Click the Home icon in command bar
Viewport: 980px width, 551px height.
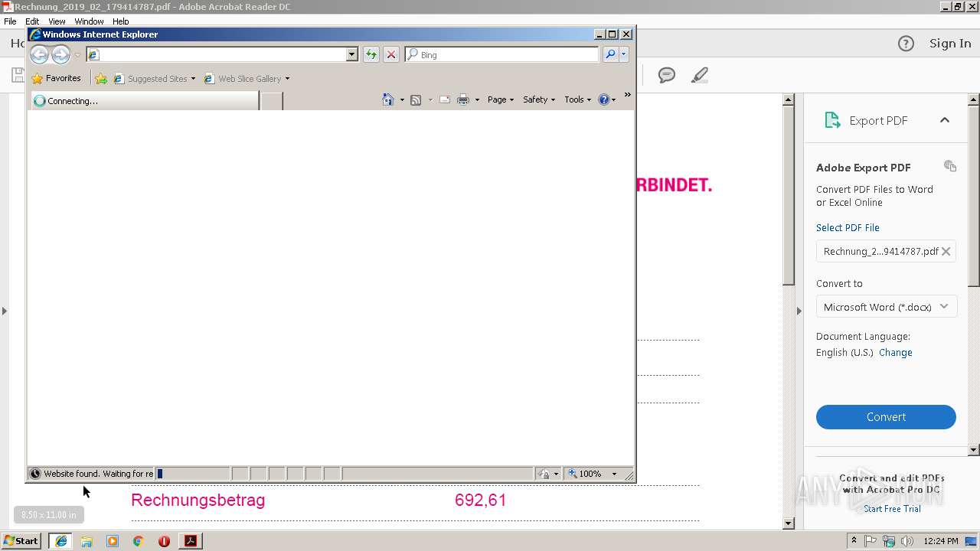tap(388, 99)
